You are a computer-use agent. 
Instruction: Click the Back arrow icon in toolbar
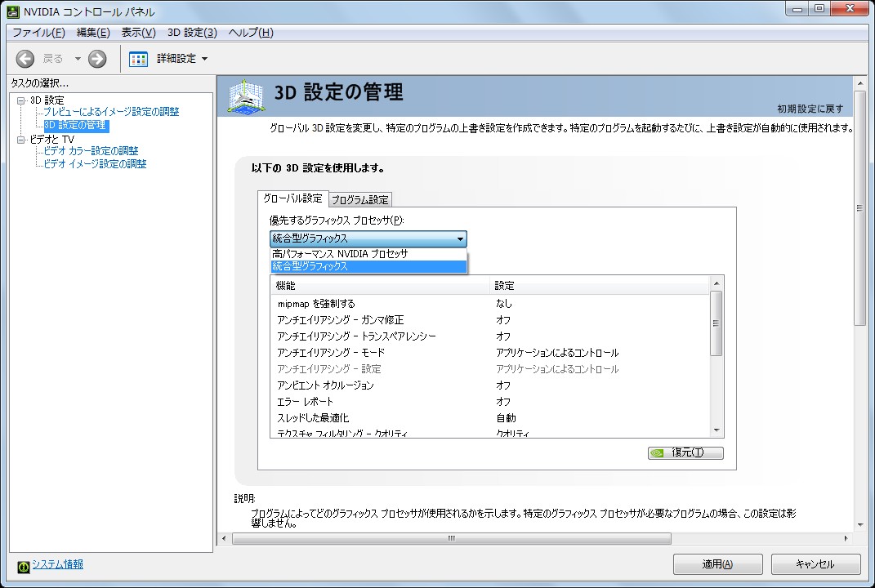(x=25, y=59)
